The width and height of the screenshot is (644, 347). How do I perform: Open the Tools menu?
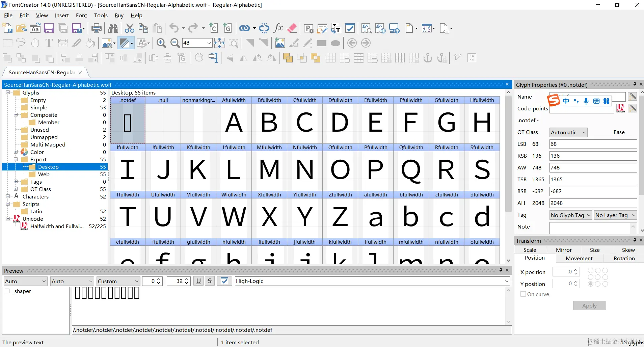101,15
